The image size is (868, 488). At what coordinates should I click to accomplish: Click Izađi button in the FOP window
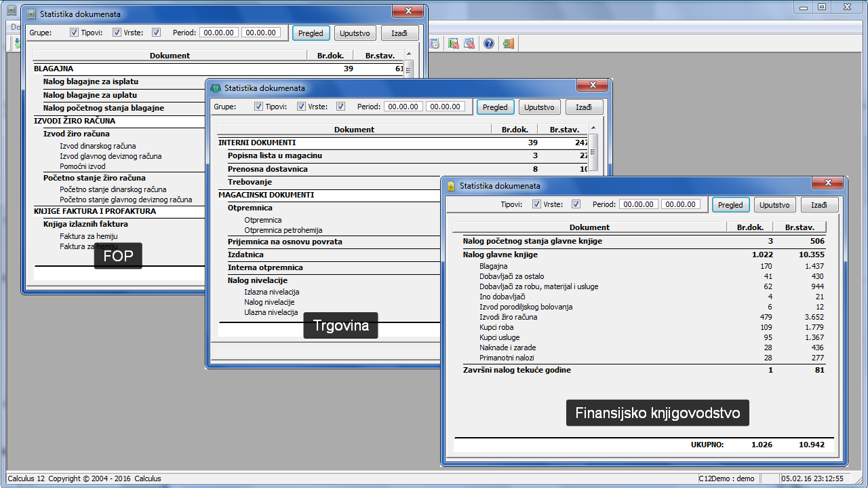tap(399, 33)
